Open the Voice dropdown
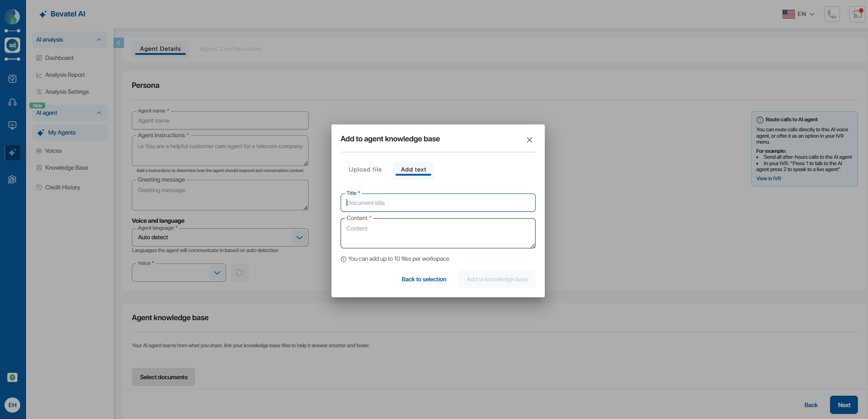 (x=217, y=273)
